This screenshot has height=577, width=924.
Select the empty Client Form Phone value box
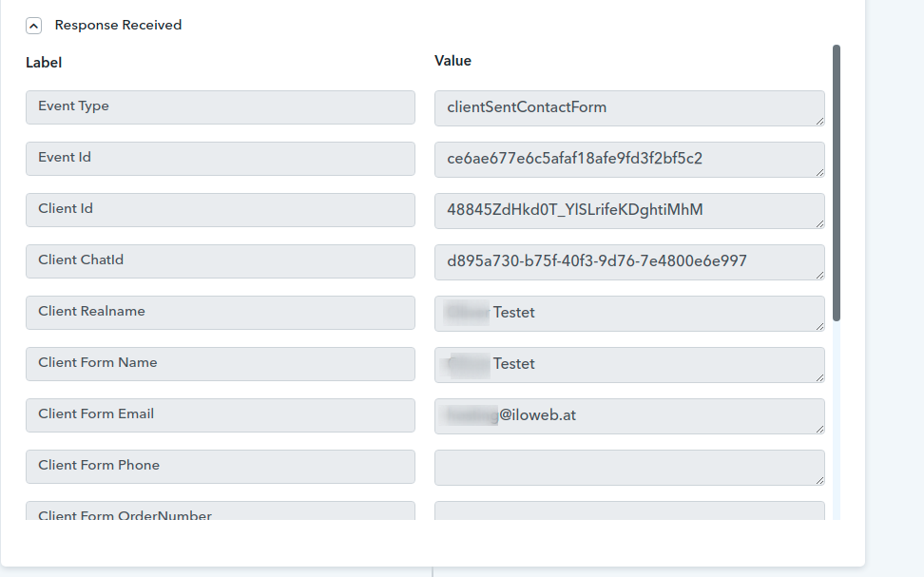(629, 468)
